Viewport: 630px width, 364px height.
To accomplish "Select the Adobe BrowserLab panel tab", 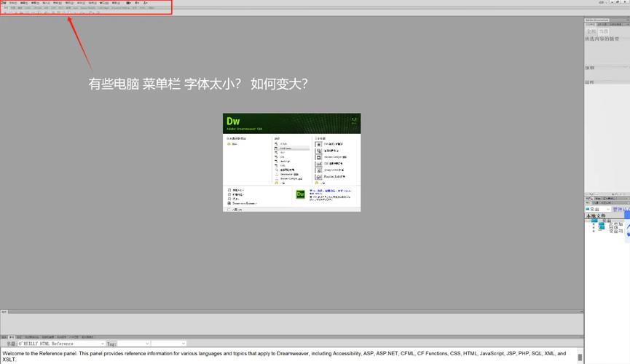I will coord(597,20).
